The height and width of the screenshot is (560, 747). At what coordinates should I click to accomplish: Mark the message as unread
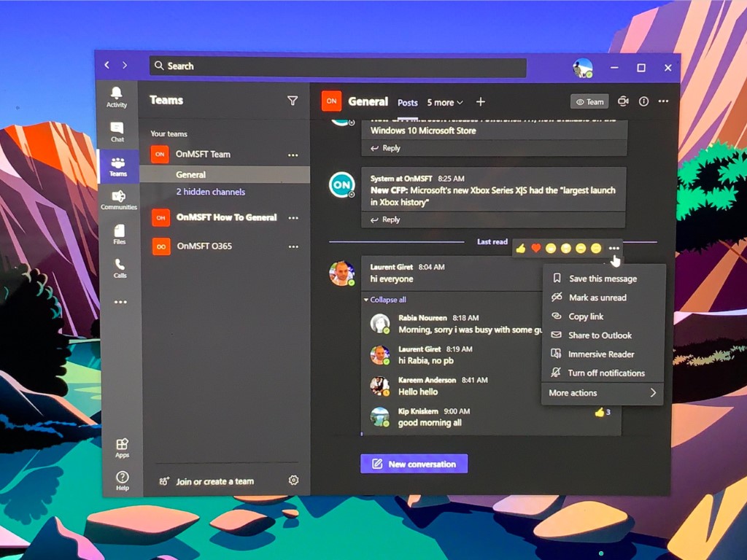597,297
